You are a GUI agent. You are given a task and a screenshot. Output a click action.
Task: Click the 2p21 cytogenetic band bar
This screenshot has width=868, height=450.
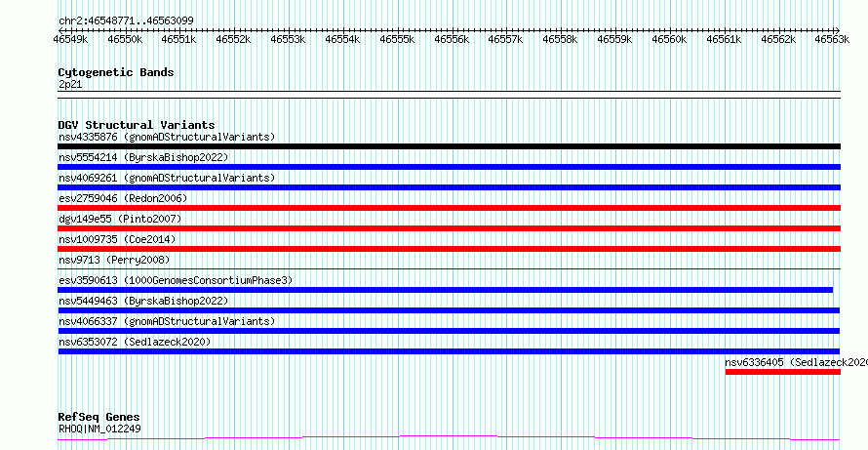pos(449,95)
